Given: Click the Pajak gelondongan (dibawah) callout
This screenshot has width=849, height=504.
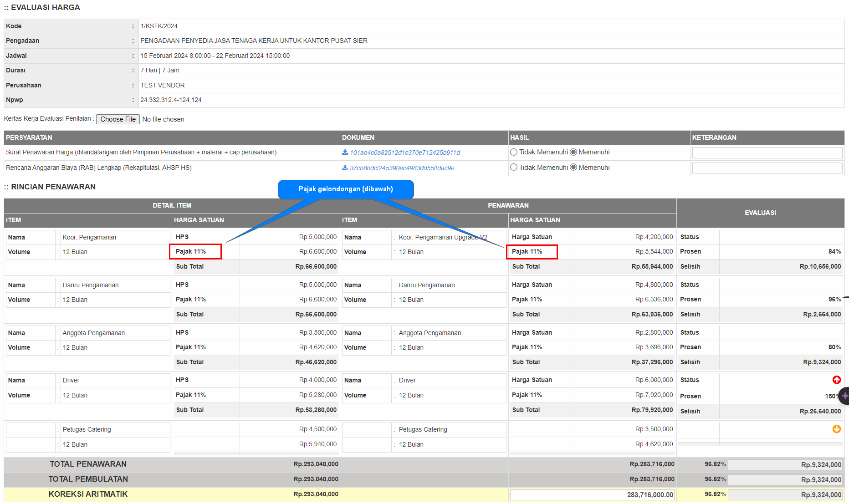Looking at the screenshot, I should click(346, 189).
